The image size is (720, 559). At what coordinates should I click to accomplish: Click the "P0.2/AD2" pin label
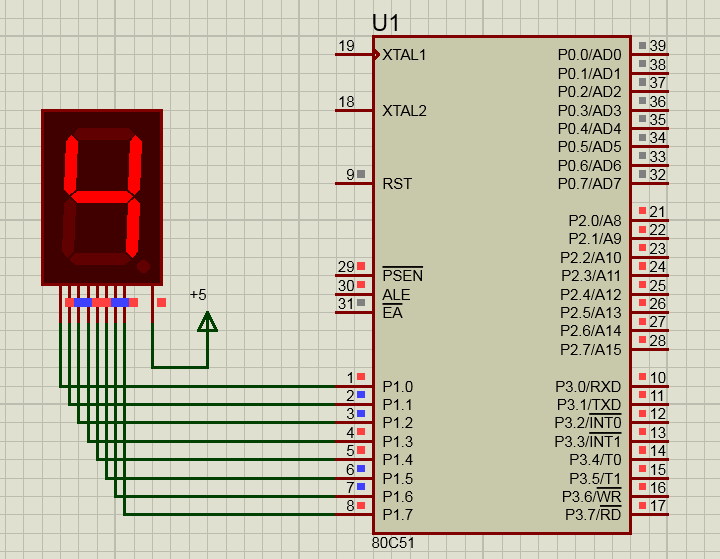589,92
